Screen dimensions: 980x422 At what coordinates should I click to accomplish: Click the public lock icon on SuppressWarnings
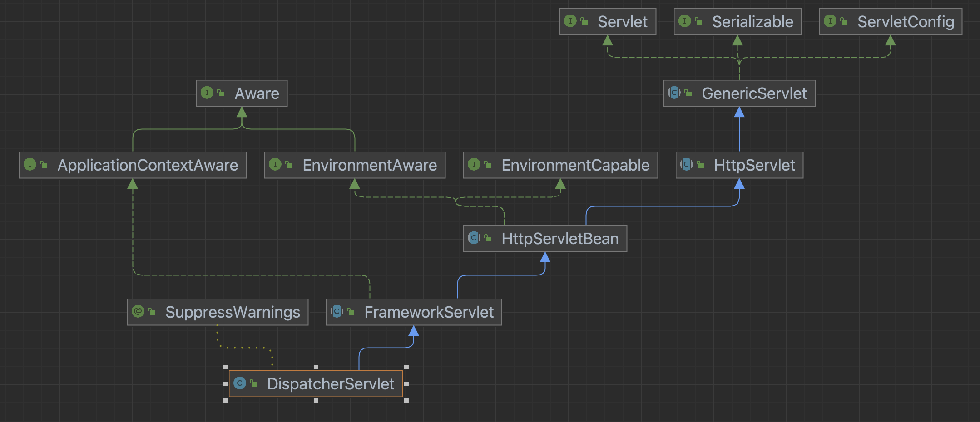pos(152,311)
